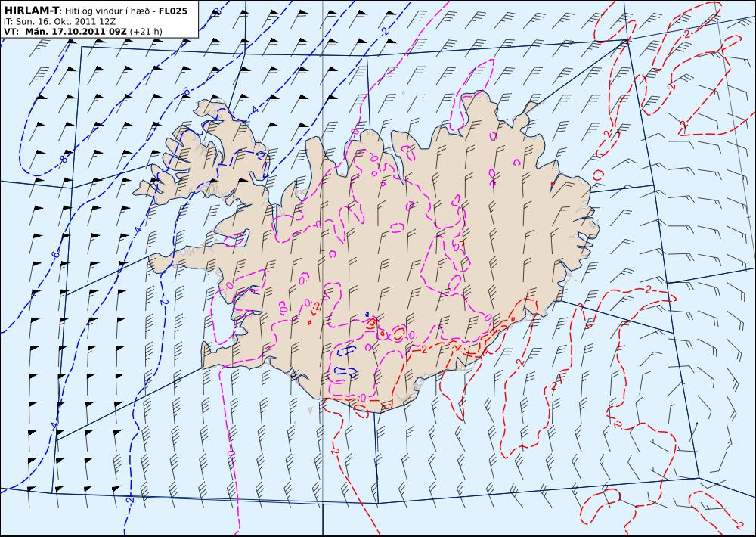Click the blue -2 label at the bottom map edge
The image size is (756, 537).
click(x=129, y=501)
